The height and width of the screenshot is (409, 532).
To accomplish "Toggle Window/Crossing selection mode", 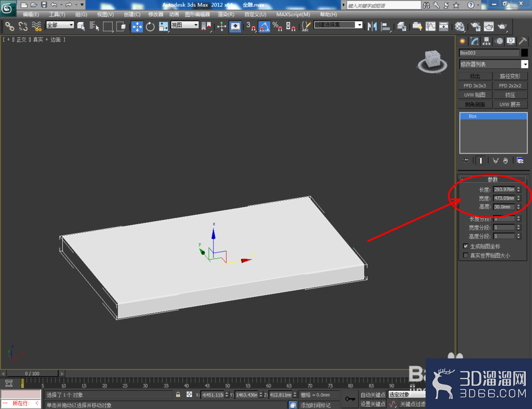I will (121, 26).
